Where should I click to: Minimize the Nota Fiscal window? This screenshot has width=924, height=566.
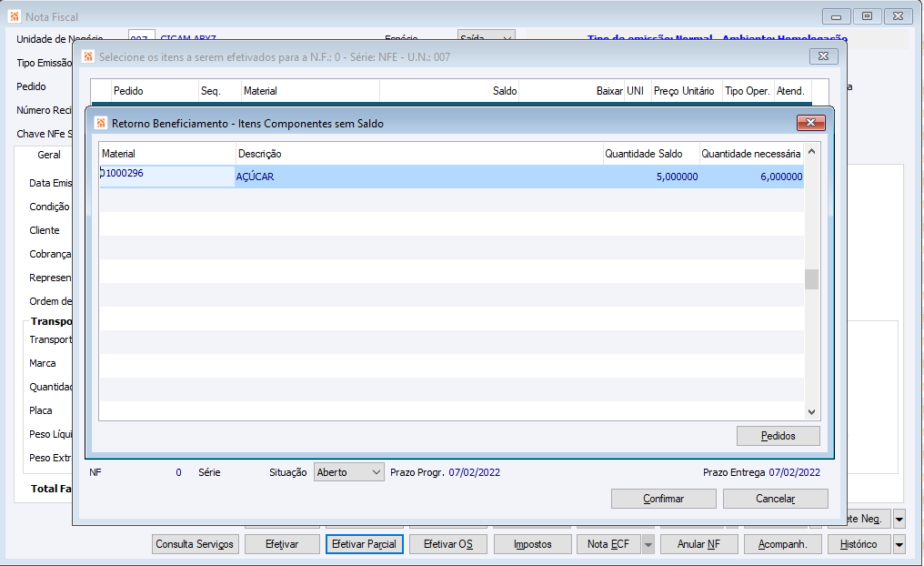(836, 16)
